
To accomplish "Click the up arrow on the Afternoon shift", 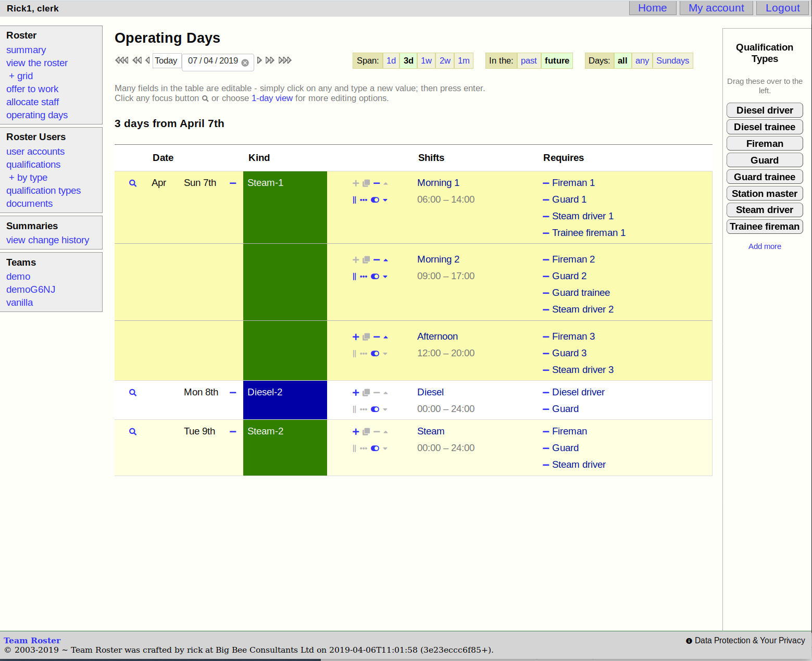I will [x=385, y=337].
